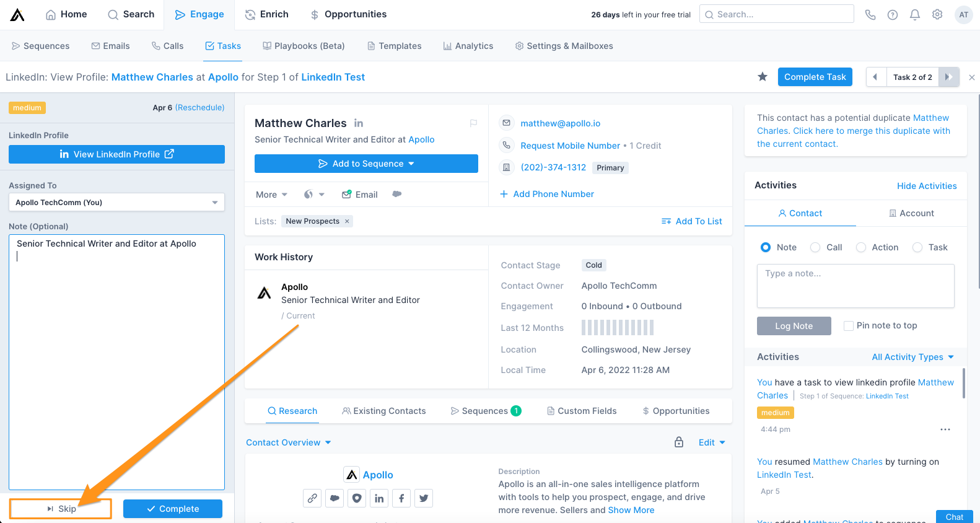Open the activity three-dots menu

coord(945,429)
